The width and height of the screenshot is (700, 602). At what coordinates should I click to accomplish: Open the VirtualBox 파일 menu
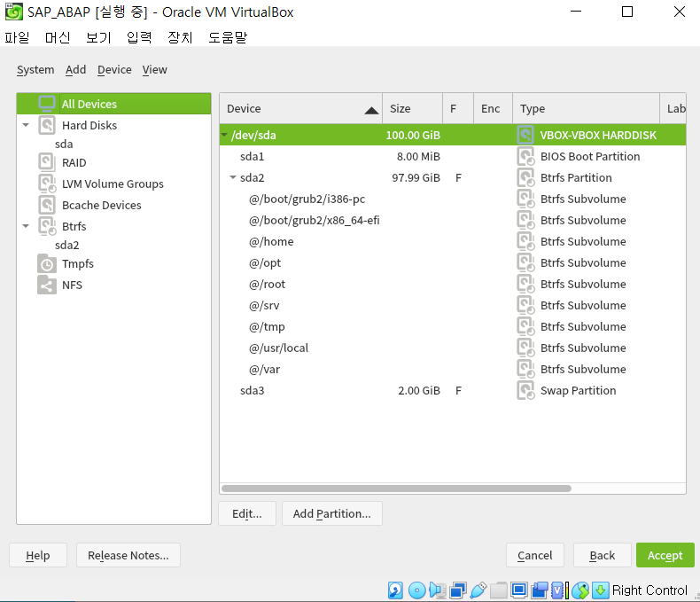click(17, 37)
